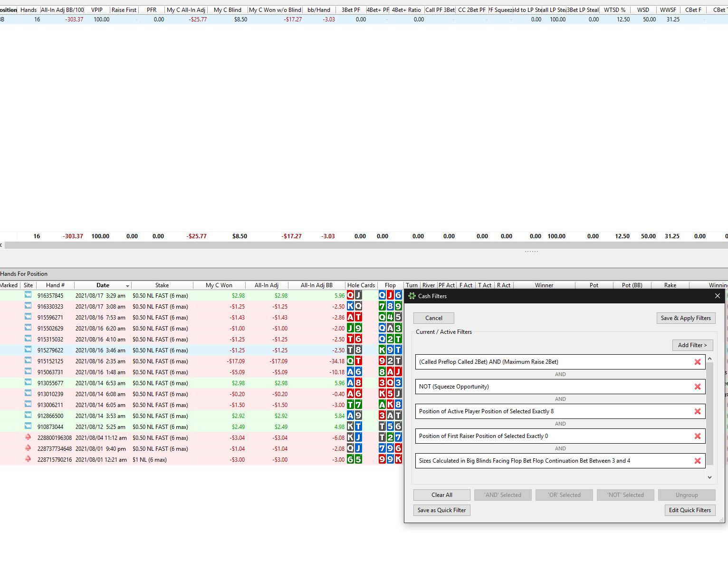The height and width of the screenshot is (573, 728).
Task: Sort hands by Pot (BB) column header
Action: click(x=632, y=285)
